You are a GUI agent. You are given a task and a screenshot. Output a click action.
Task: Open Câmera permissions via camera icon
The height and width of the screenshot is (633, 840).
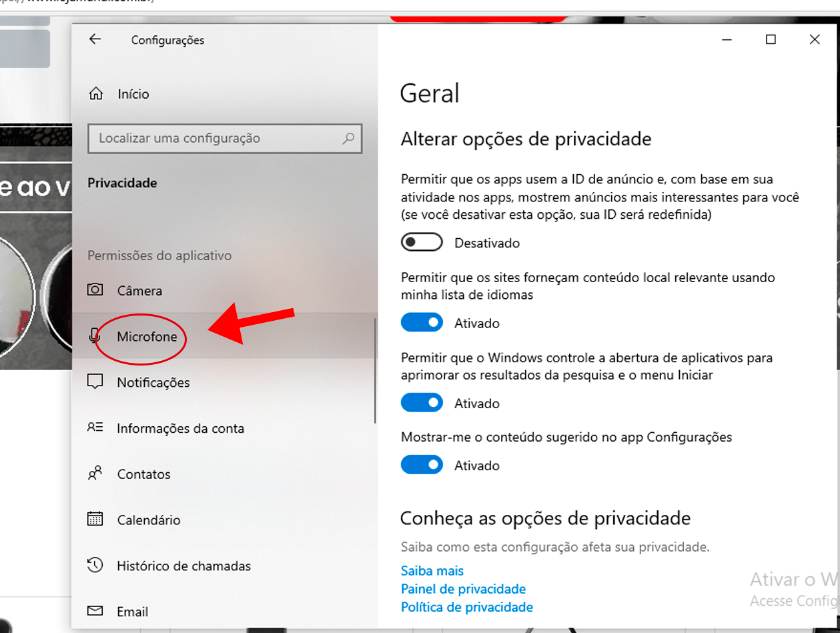[x=95, y=290]
